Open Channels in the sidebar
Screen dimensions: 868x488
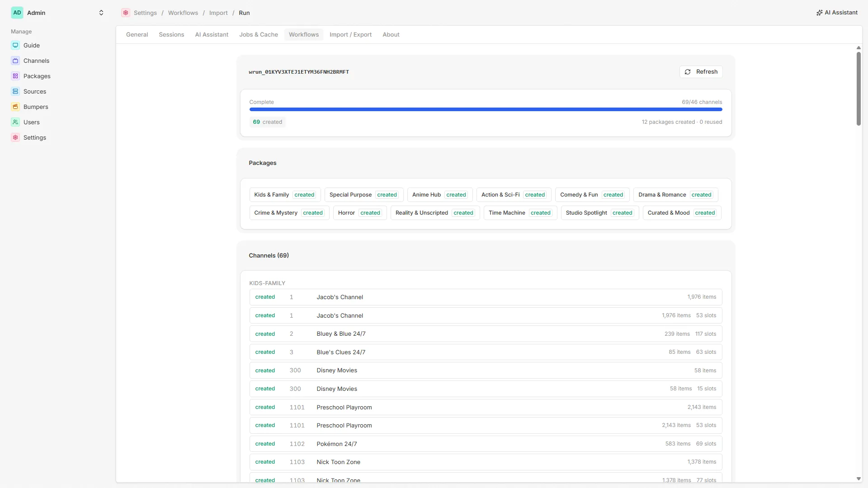pyautogui.click(x=36, y=61)
